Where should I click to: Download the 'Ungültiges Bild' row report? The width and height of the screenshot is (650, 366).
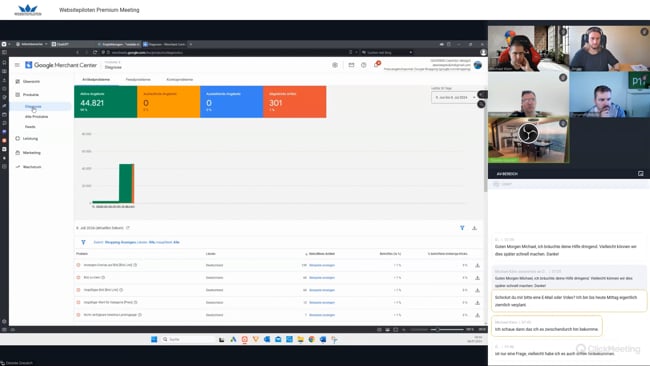coord(478,290)
